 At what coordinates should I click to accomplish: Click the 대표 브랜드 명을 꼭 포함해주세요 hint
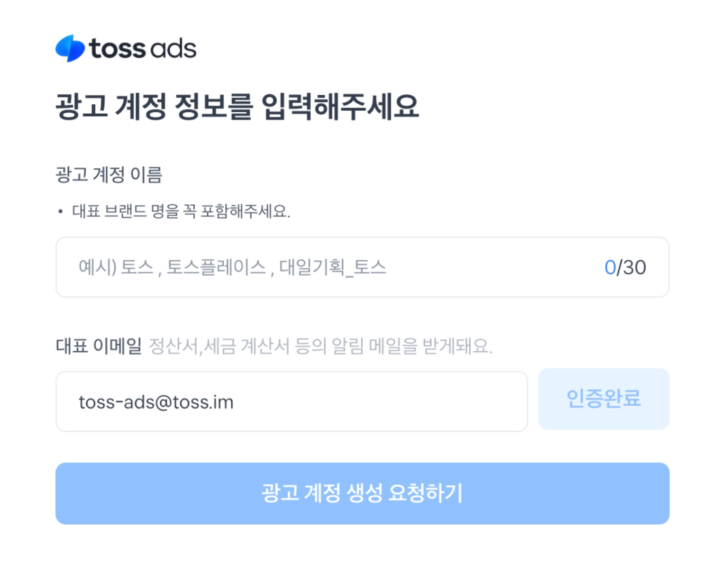pyautogui.click(x=181, y=211)
